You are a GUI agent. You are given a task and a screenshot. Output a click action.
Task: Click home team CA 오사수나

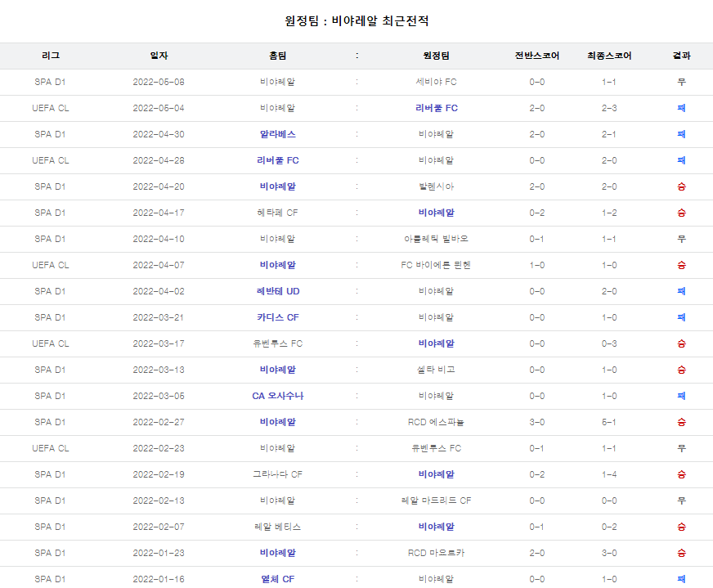coord(278,396)
